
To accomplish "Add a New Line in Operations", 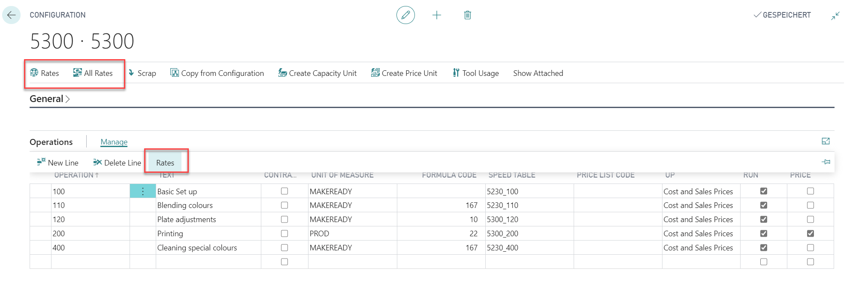I will [58, 163].
